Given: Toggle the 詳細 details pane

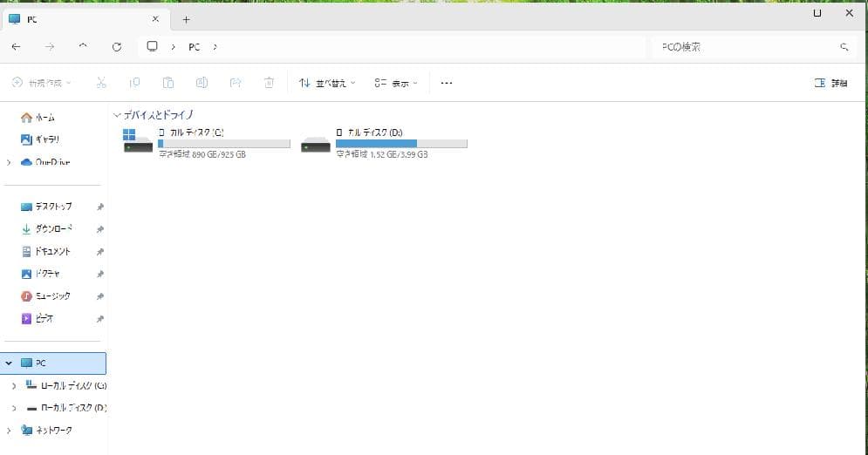Looking at the screenshot, I should (x=830, y=83).
